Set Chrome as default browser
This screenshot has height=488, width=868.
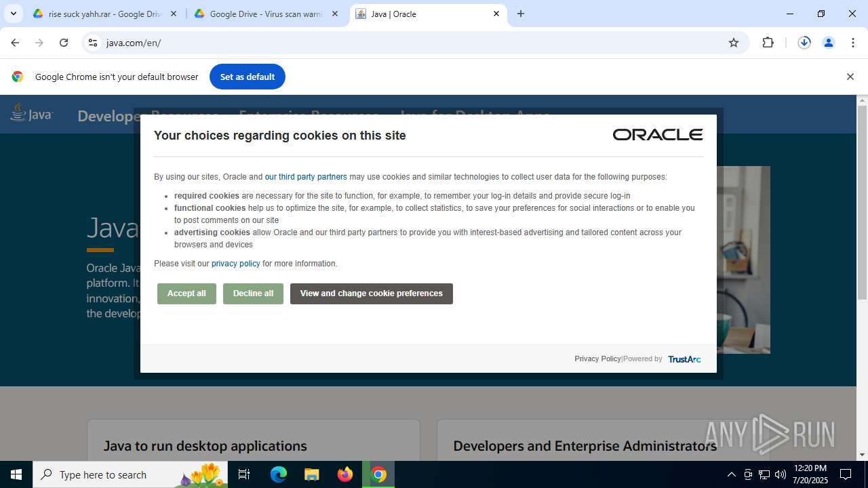tap(248, 77)
